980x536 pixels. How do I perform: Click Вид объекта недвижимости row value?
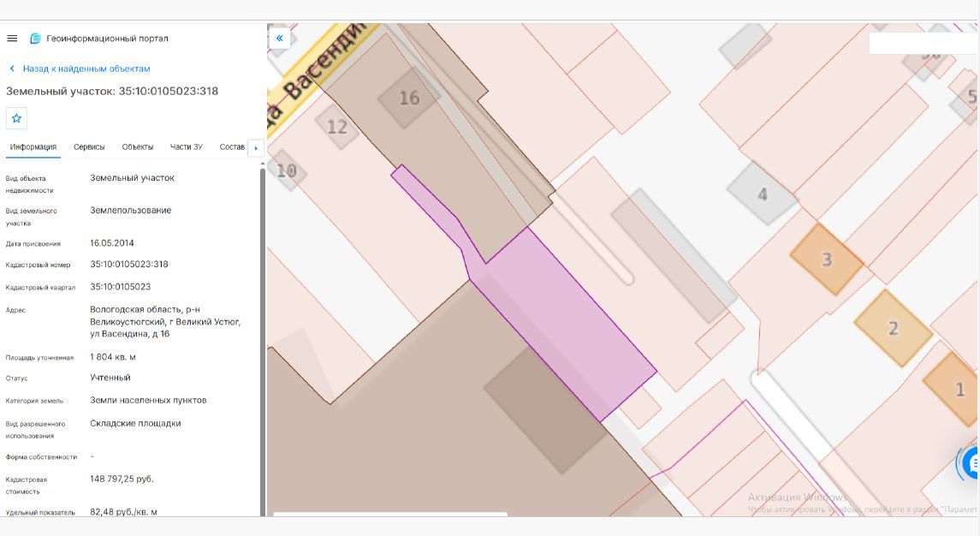133,177
